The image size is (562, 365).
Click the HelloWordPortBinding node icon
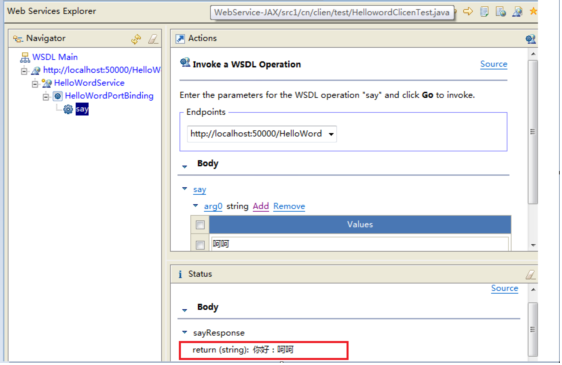[57, 96]
